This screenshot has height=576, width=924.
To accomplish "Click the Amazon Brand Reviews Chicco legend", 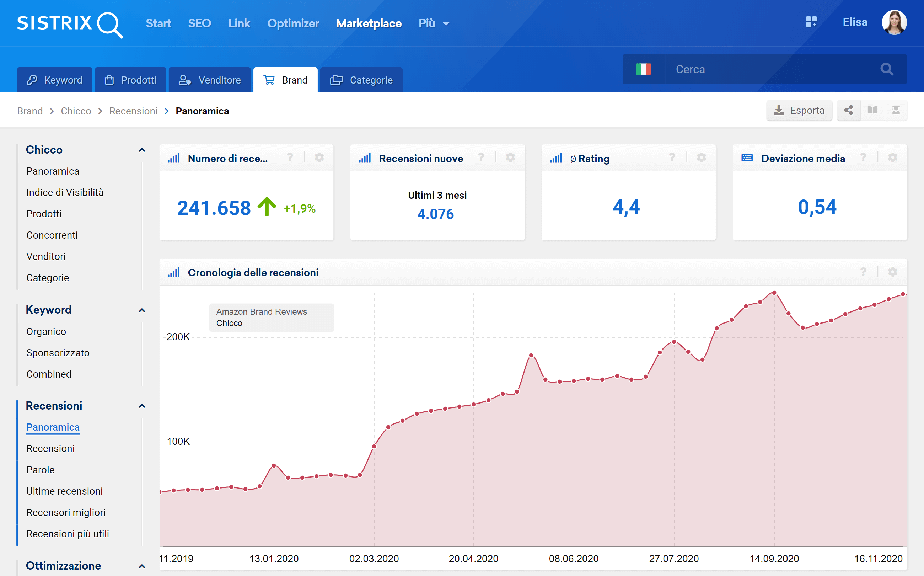I will pos(272,317).
